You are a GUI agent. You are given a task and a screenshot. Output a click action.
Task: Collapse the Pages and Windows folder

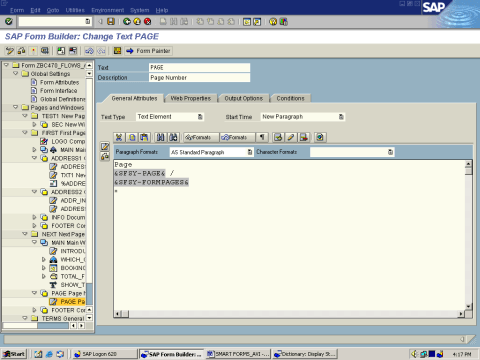coord(16,107)
